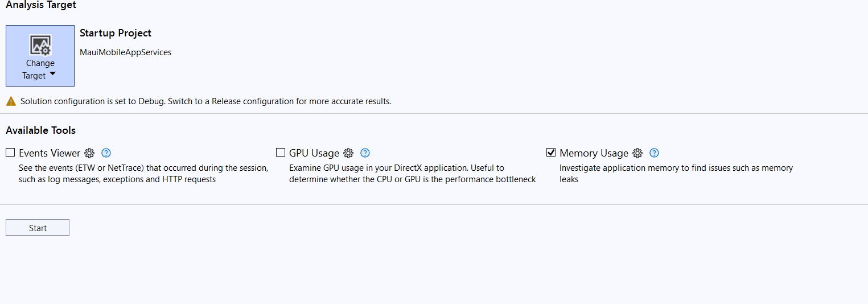
Task: Open GPU Usage help question-mark icon
Action: [365, 153]
